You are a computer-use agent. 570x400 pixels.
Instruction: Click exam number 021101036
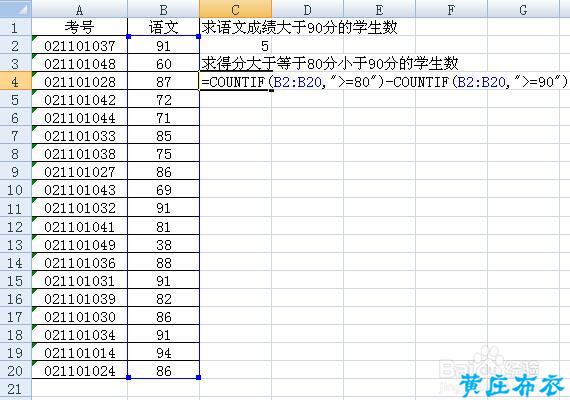[80, 263]
